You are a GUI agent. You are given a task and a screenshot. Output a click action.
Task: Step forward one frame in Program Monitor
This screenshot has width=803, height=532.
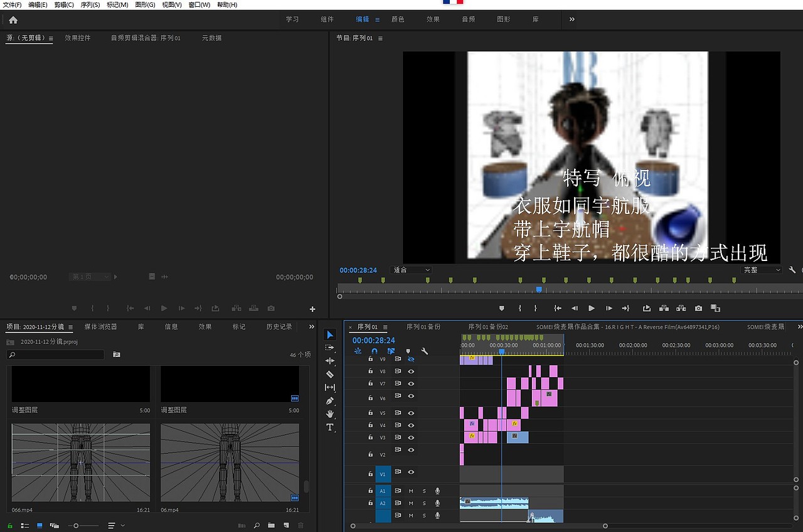click(609, 308)
